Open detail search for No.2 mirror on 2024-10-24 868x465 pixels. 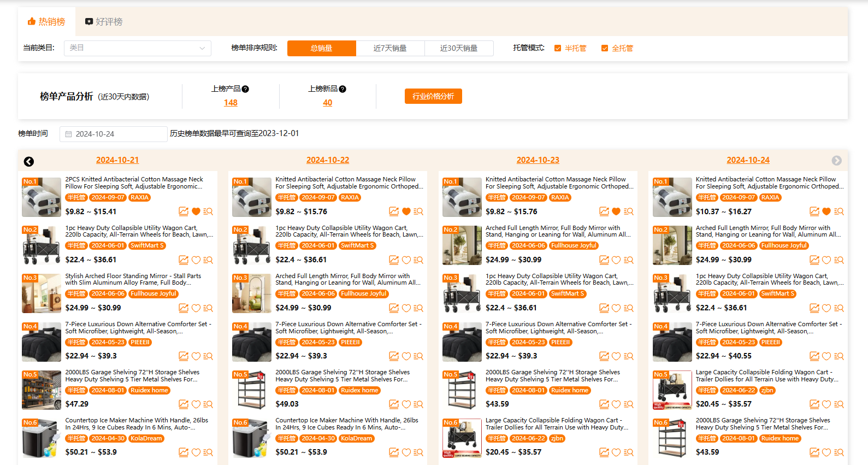click(839, 260)
